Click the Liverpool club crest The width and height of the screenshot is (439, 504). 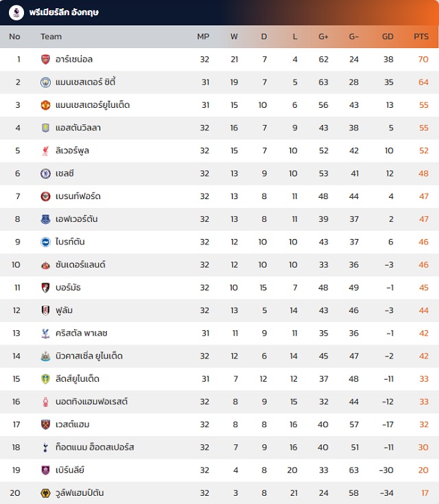click(45, 150)
